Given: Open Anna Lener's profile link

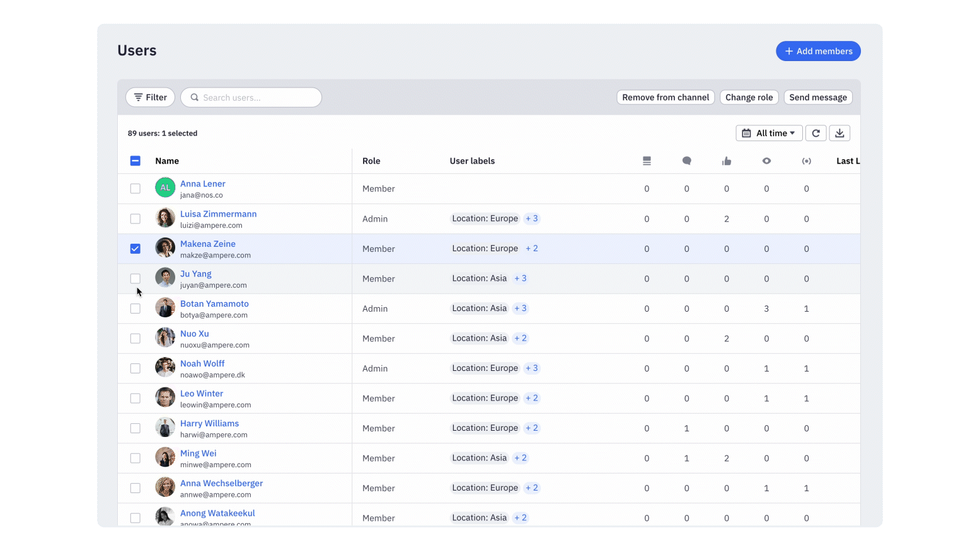Looking at the screenshot, I should pyautogui.click(x=202, y=183).
